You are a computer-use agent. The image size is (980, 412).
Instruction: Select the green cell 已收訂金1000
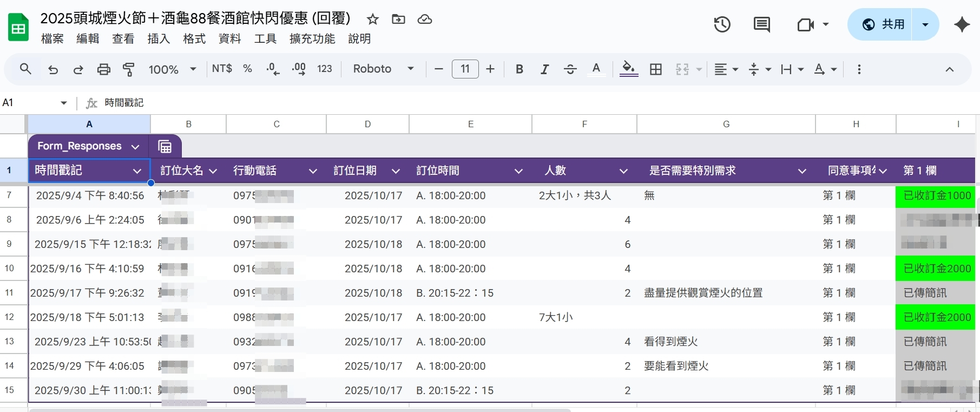click(937, 195)
